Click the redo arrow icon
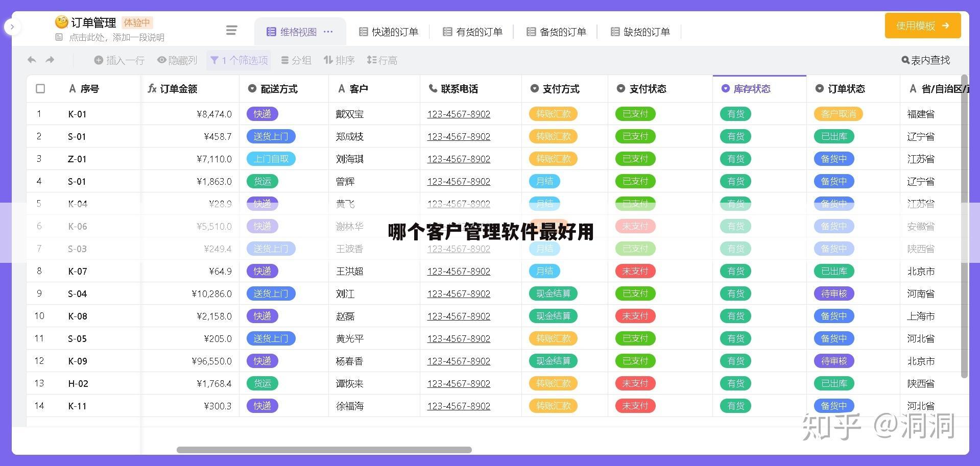 tap(50, 60)
